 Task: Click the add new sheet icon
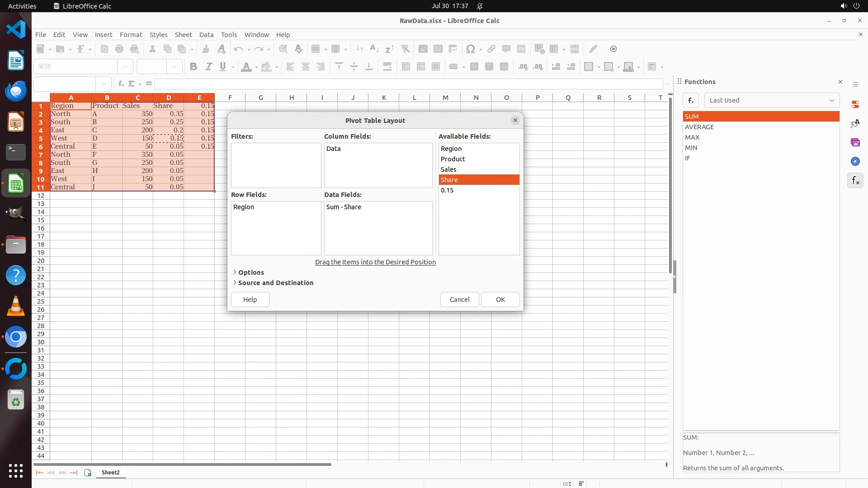88,473
